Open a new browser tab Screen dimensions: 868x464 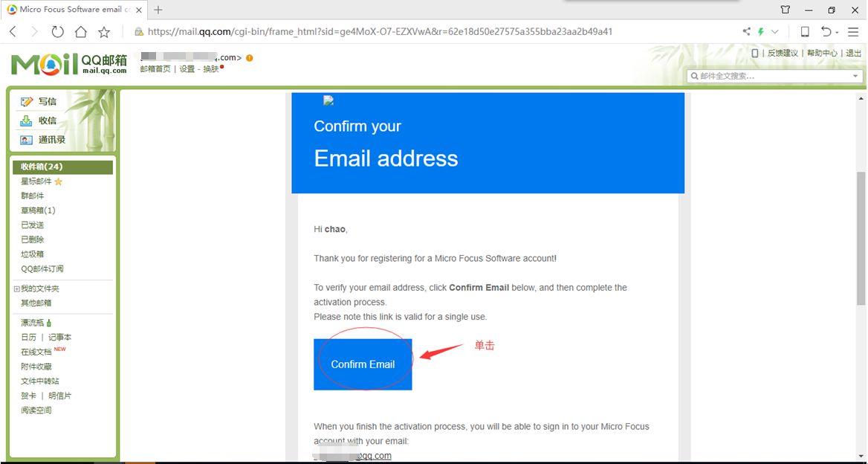coord(158,10)
